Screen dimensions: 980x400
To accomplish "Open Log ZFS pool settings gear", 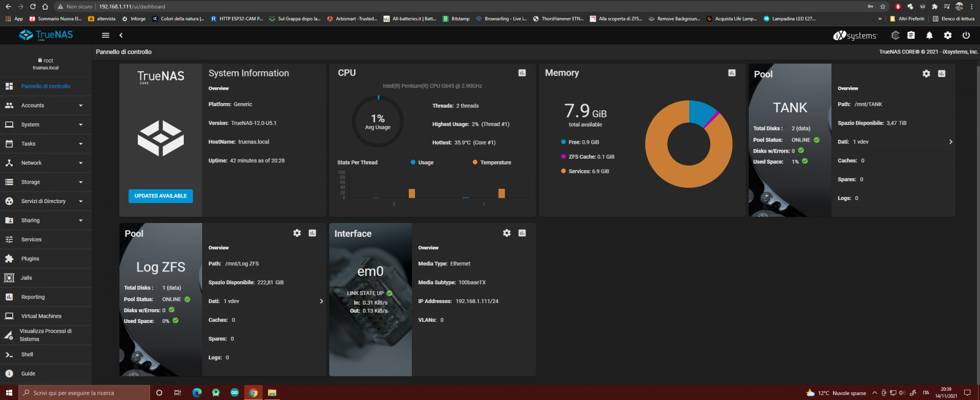I will [297, 233].
